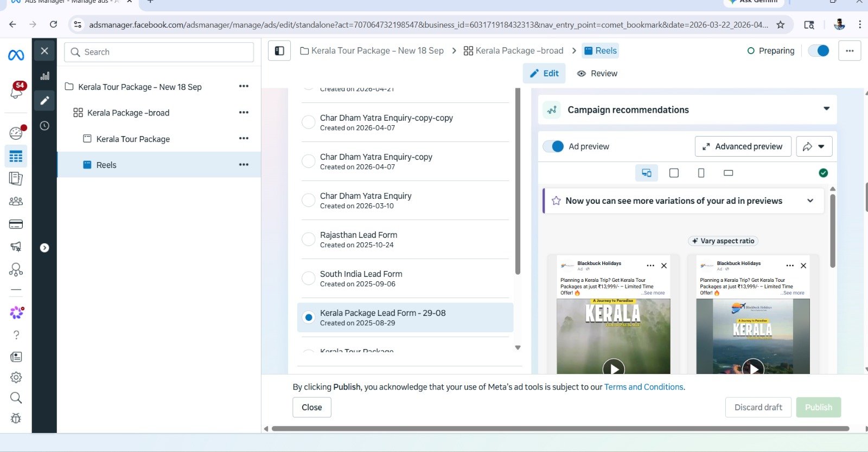
Task: Open the Campaigns table icon in sidebar
Action: (x=16, y=157)
